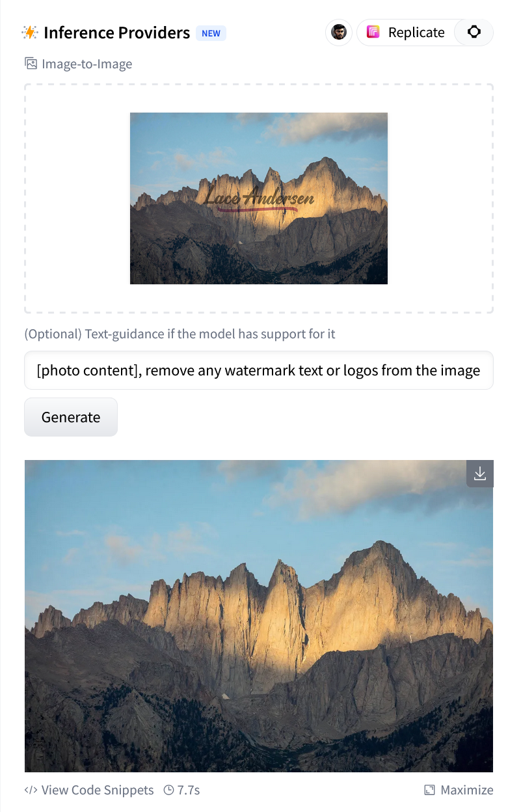Open the Image-to-Image task label
Screen dimensions: 508x812
(x=87, y=64)
